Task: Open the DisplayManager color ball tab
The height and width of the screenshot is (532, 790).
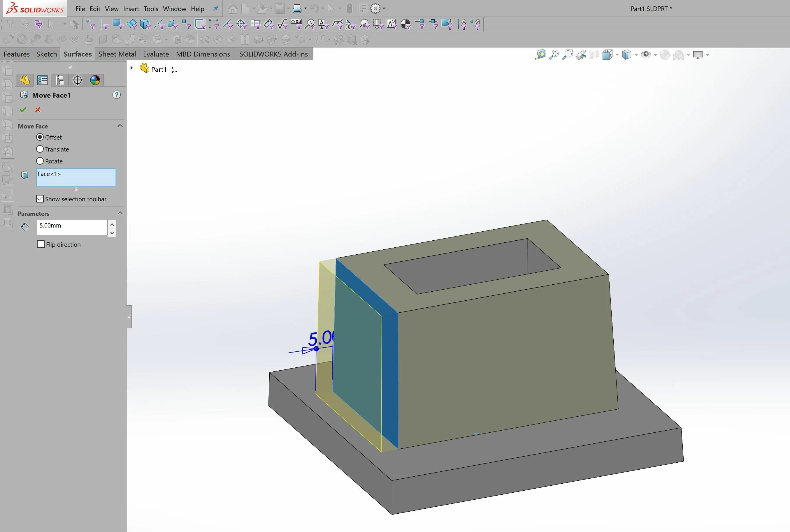Action: [95, 80]
